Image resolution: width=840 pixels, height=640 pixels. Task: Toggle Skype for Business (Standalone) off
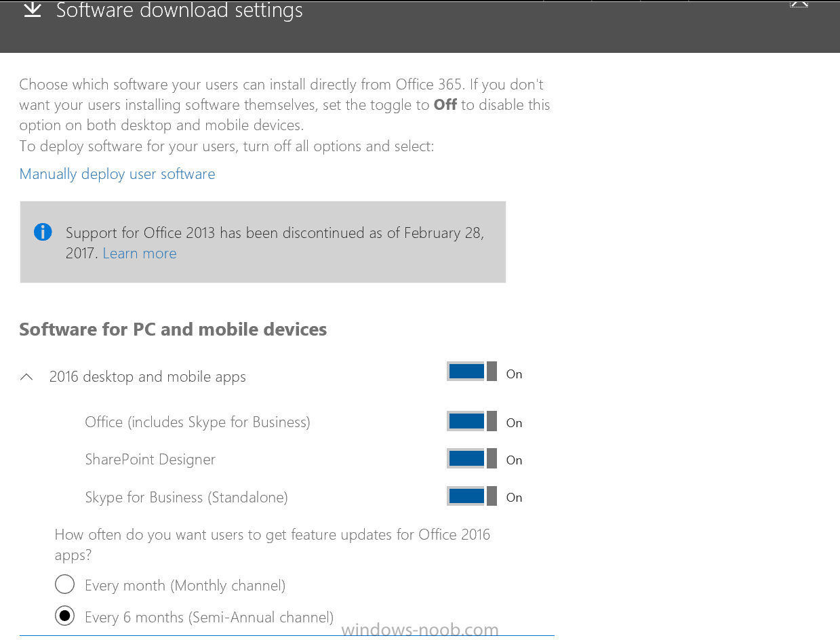pos(472,496)
